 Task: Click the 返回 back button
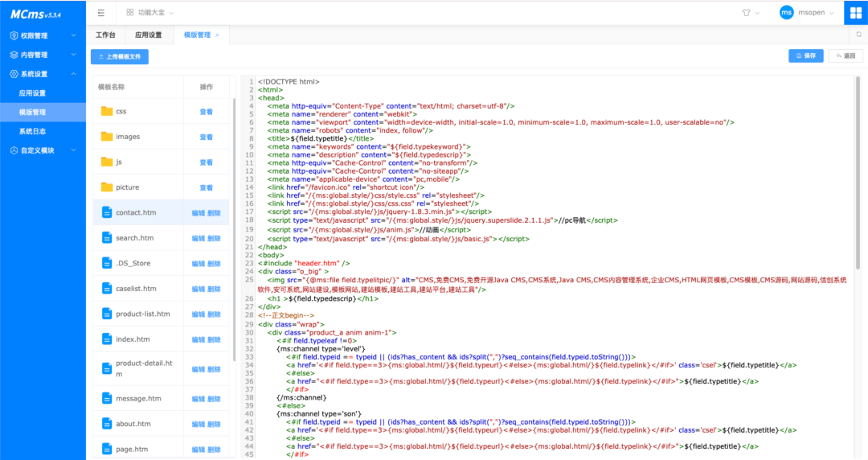tap(845, 56)
